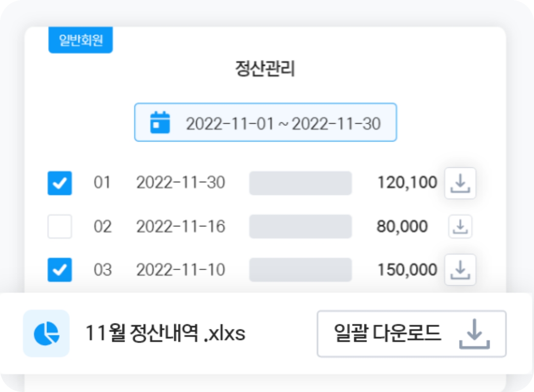Click the 정산관리 heading
Screen dimensions: 534x392
(265, 69)
